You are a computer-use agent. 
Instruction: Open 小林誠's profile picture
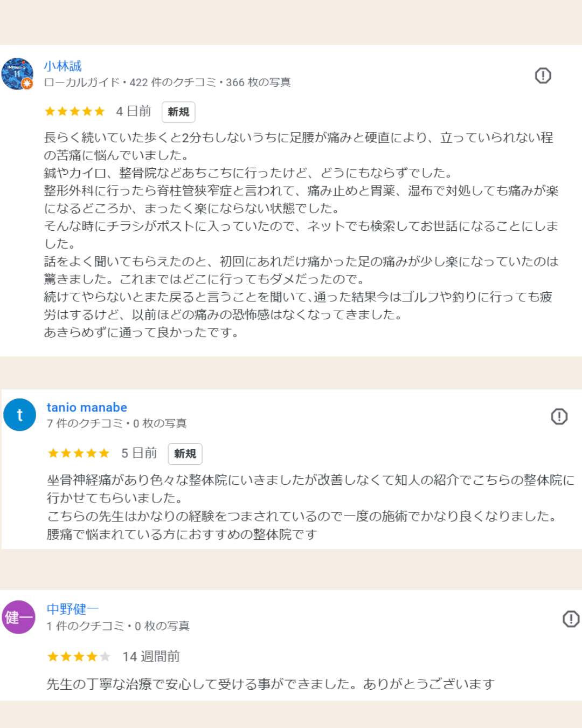(x=18, y=74)
